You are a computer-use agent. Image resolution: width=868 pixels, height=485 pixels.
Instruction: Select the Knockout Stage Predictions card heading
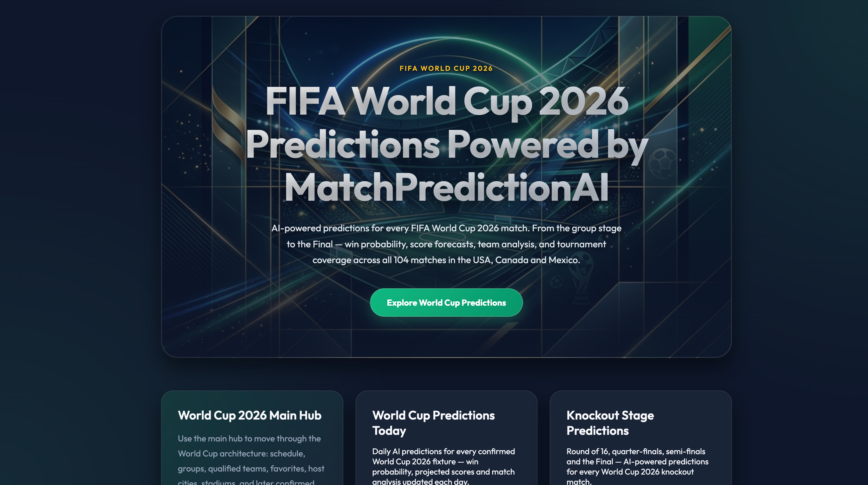[x=610, y=423]
